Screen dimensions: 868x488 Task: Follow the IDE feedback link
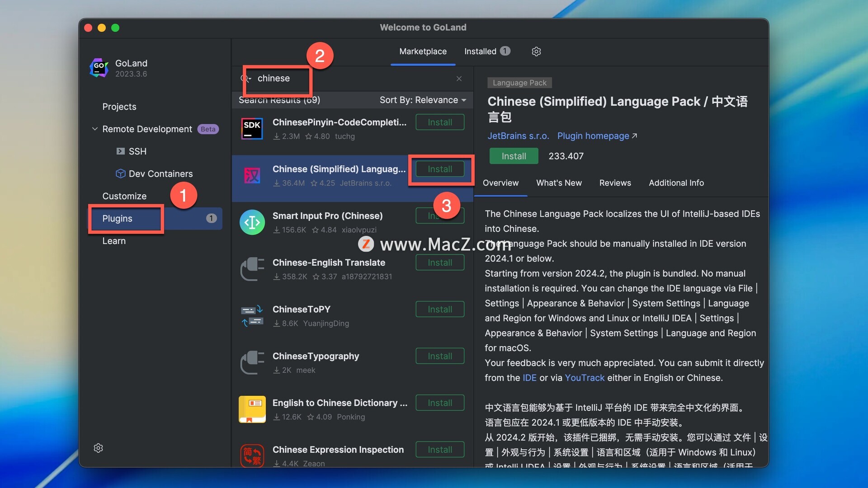(x=529, y=378)
